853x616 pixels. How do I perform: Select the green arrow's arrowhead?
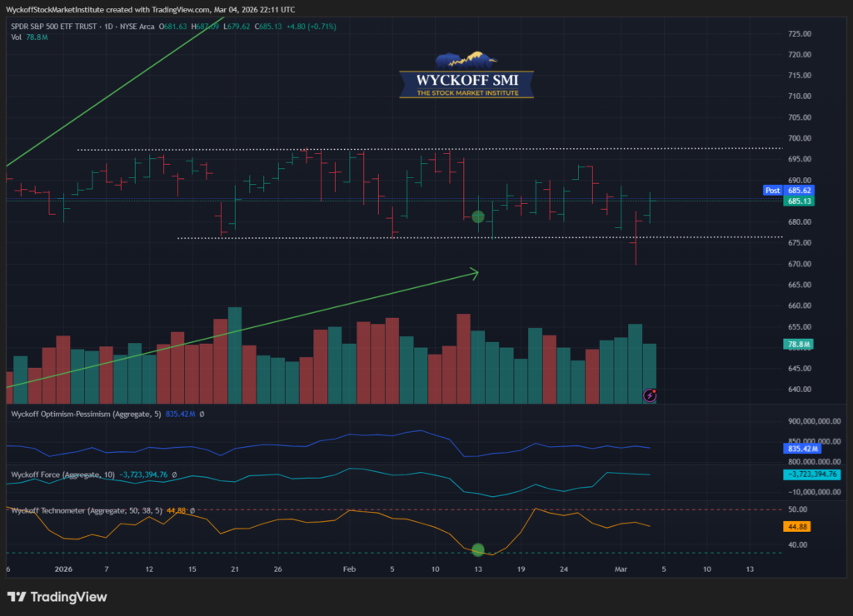(475, 273)
